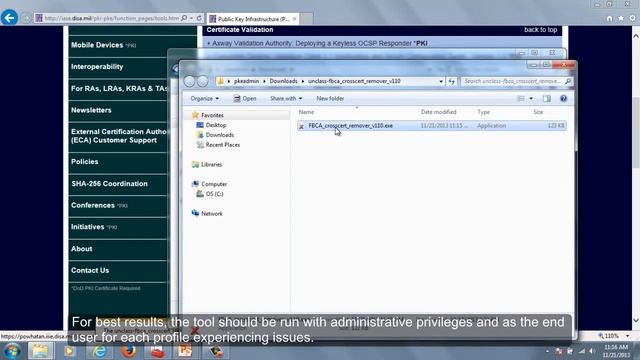Open Windows Media Player on taskbar
This screenshot has width=640, height=360.
click(x=69, y=351)
